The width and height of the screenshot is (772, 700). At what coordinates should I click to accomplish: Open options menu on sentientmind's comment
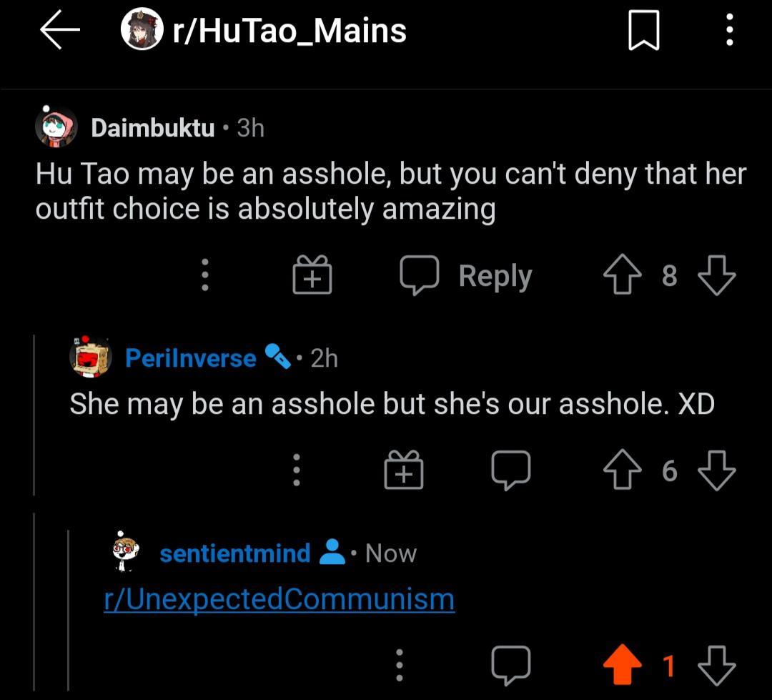coord(400,664)
